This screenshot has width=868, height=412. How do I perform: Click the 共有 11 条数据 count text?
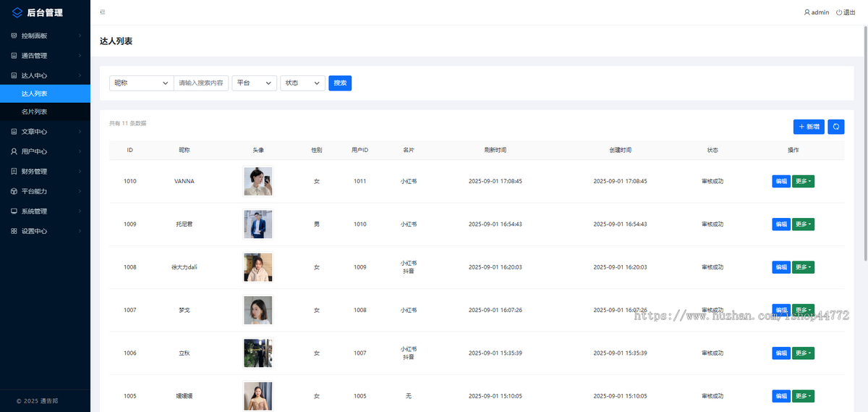pyautogui.click(x=128, y=123)
